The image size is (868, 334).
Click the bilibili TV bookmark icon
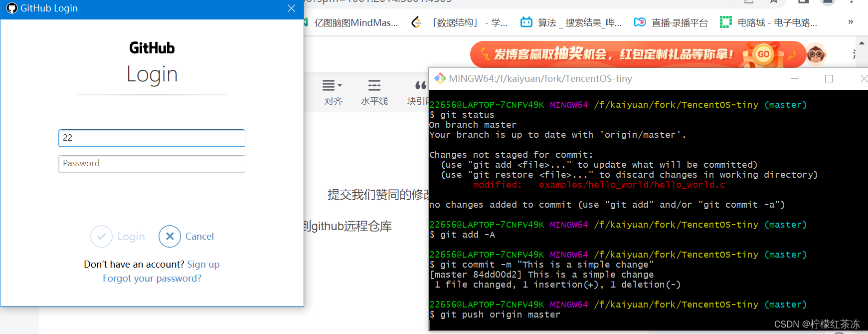click(526, 22)
